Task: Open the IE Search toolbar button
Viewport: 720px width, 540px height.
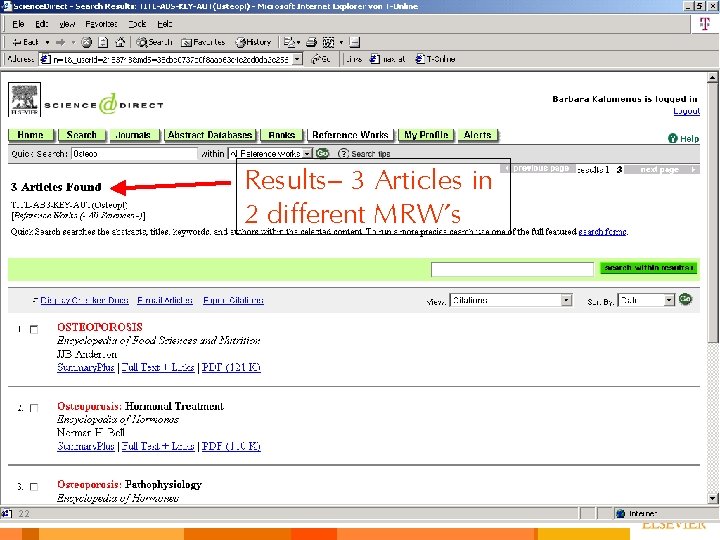Action: (154, 42)
